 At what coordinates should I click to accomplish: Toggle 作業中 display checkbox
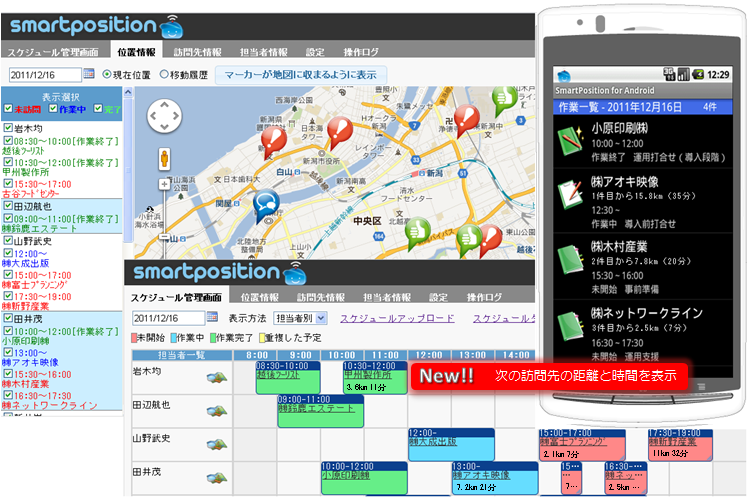click(x=53, y=108)
